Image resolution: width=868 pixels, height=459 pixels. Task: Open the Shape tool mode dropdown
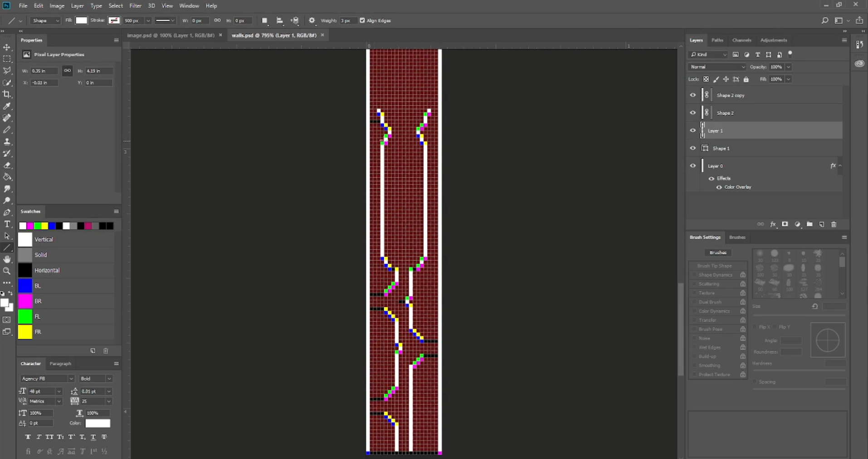(x=45, y=20)
